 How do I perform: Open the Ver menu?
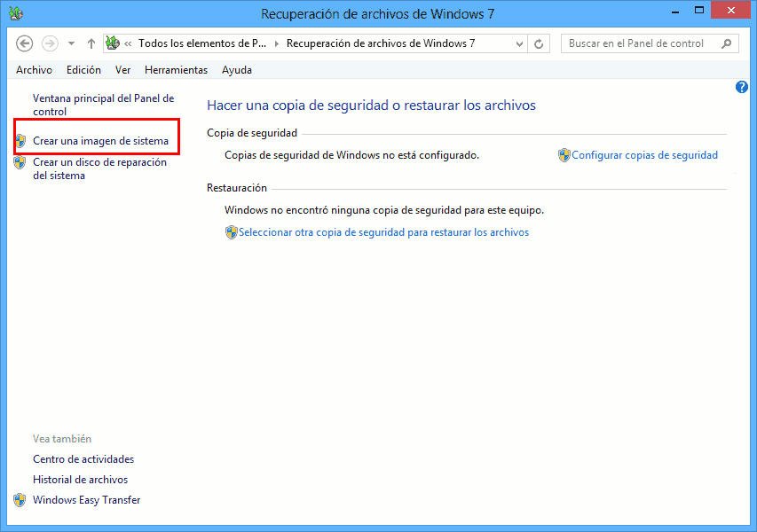click(122, 70)
